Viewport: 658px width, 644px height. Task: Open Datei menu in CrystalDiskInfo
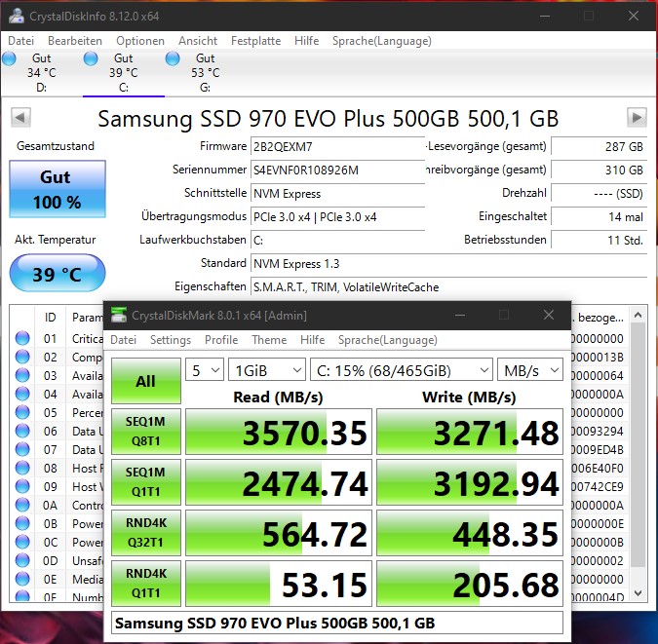tap(21, 41)
